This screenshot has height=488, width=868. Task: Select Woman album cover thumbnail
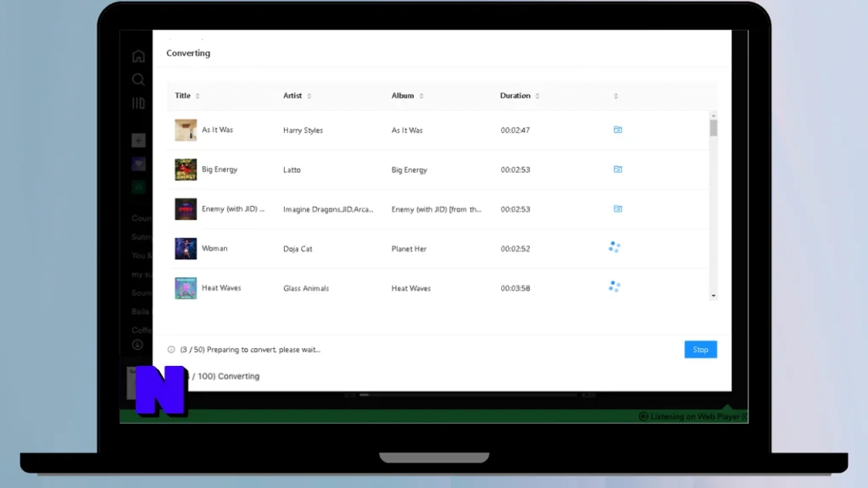pyautogui.click(x=186, y=249)
